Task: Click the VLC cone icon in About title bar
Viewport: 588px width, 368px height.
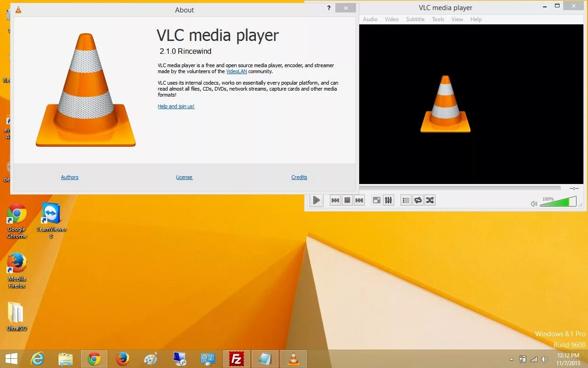Action: coord(18,9)
